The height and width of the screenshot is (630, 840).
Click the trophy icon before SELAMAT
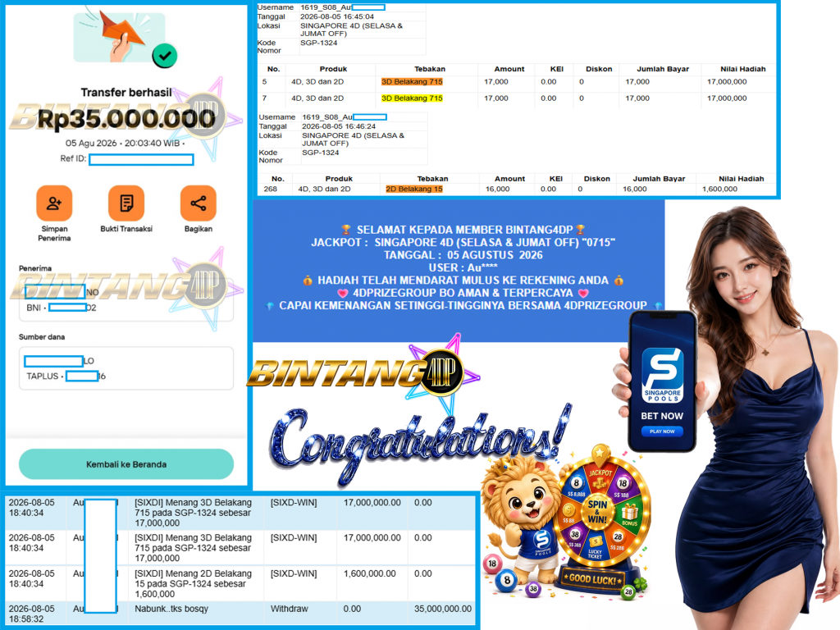346,230
